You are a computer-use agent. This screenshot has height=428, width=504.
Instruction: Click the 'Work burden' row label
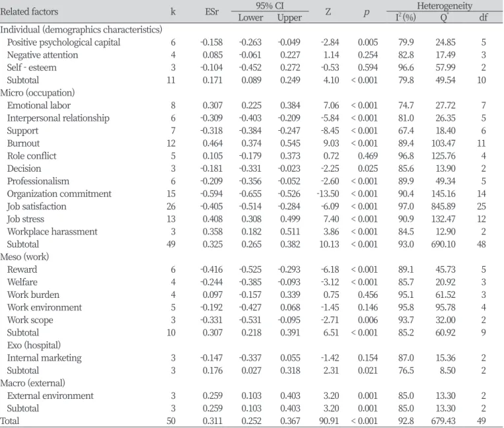point(33,295)
